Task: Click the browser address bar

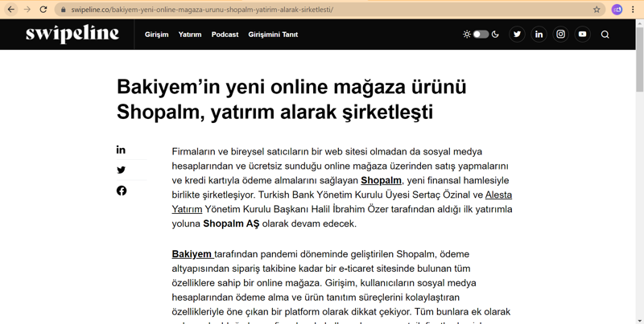Action: point(322,10)
